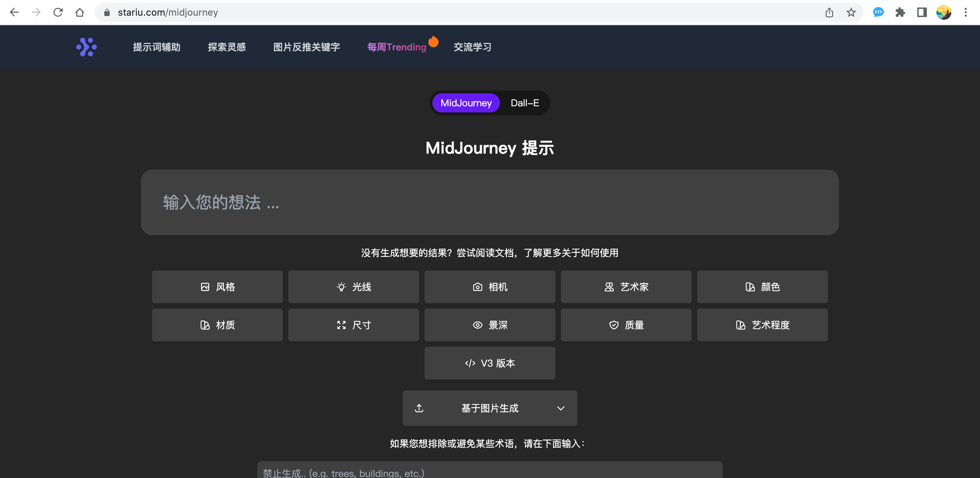The height and width of the screenshot is (478, 980).
Task: Expand the 基于图片生成 dropdown chevron
Action: [x=561, y=408]
